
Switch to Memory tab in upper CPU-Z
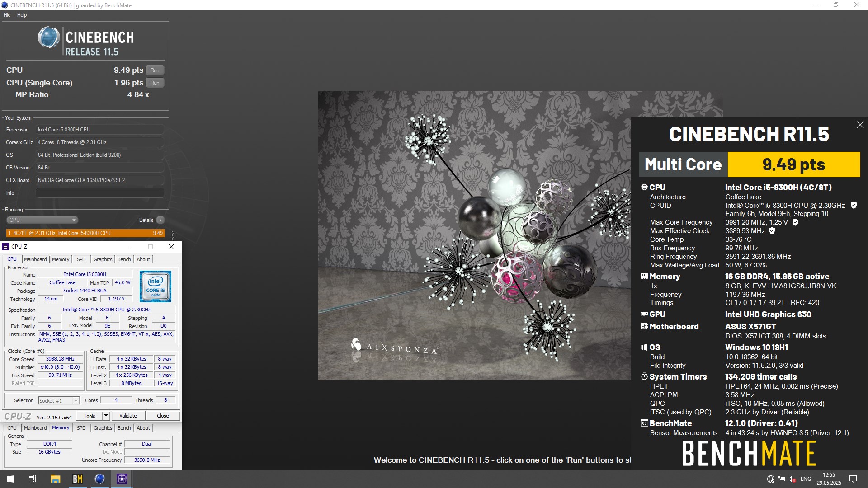click(x=61, y=259)
